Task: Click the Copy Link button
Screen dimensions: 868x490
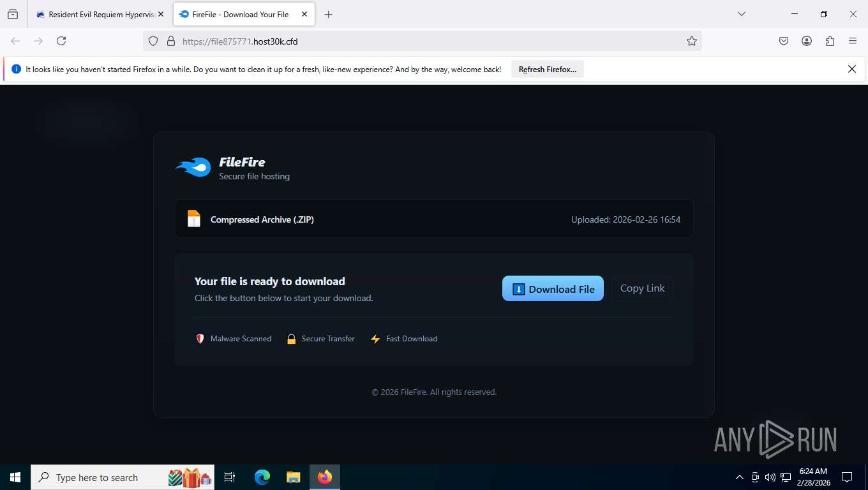Action: (x=642, y=288)
